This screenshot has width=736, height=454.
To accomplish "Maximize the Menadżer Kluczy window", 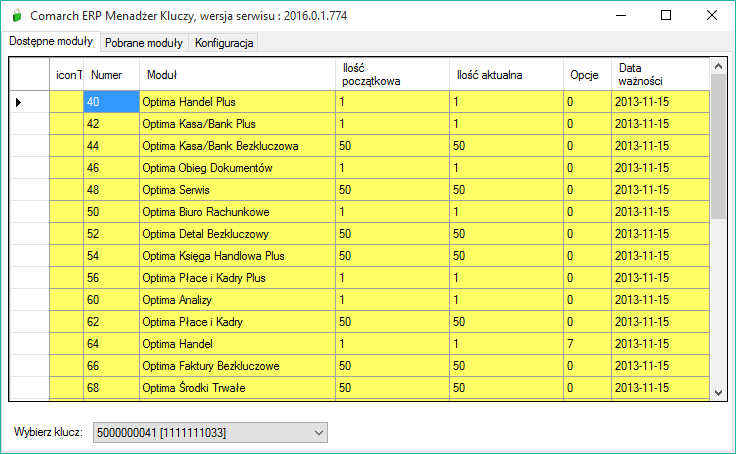I will click(666, 15).
